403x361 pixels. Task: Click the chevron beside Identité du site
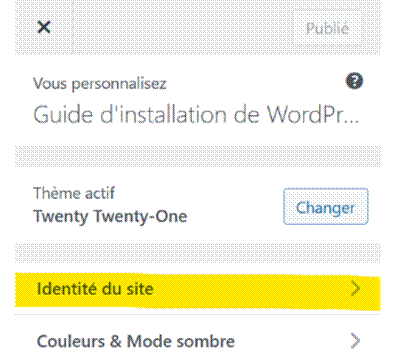coord(356,289)
